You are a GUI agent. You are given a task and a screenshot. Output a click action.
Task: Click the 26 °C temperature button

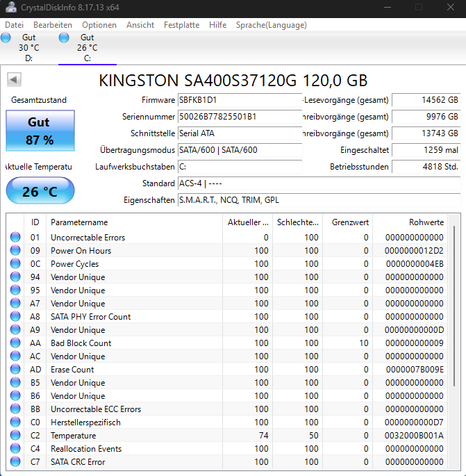coord(40,191)
